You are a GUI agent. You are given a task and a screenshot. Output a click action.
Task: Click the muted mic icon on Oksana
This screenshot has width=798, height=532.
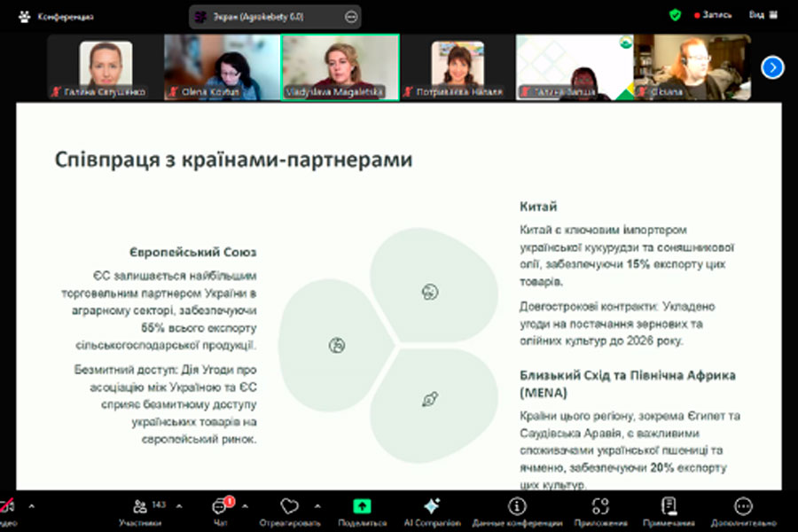[642, 91]
